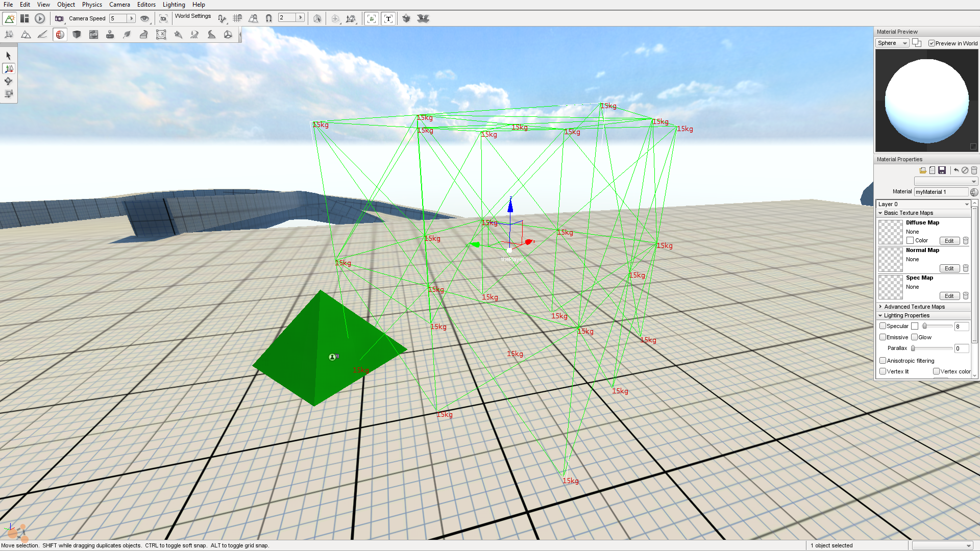Viewport: 980px width, 551px height.
Task: Open the Editors menu
Action: (x=146, y=5)
